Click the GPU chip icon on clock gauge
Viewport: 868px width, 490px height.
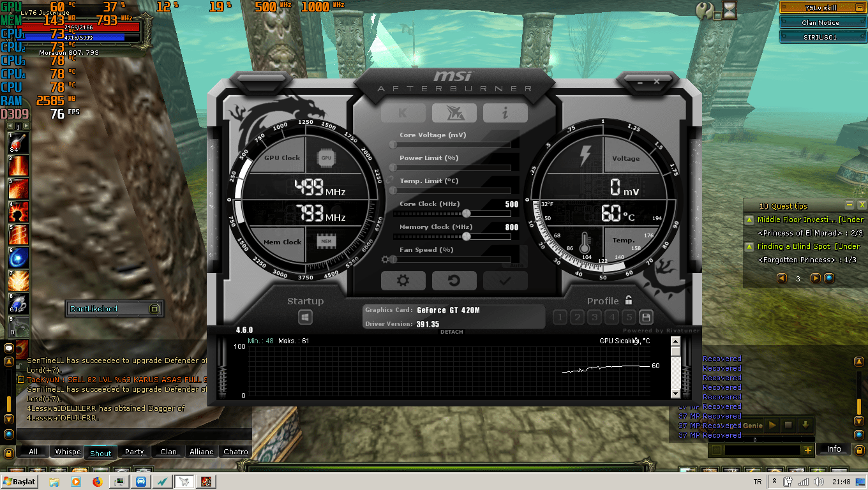326,158
